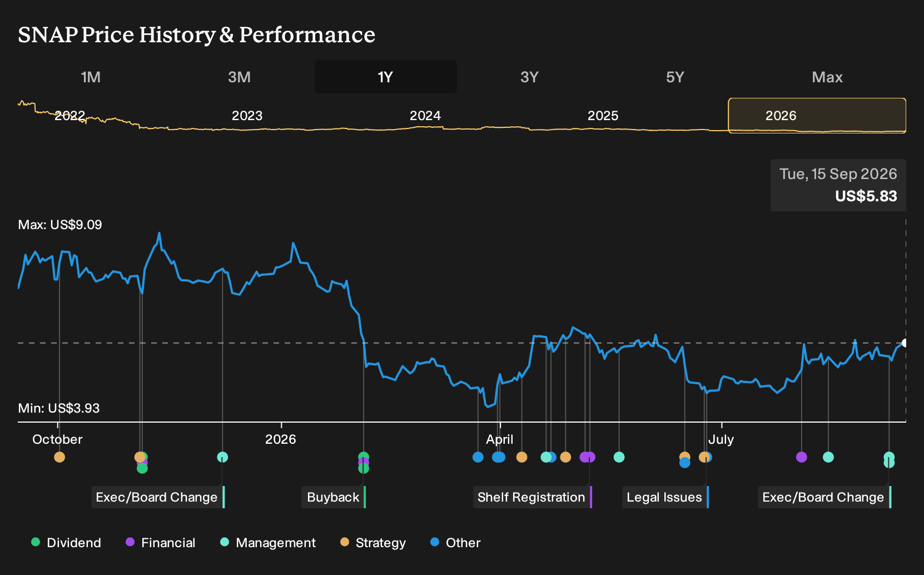Jump to 2023 in the overview timeline
924x575 pixels.
click(247, 116)
